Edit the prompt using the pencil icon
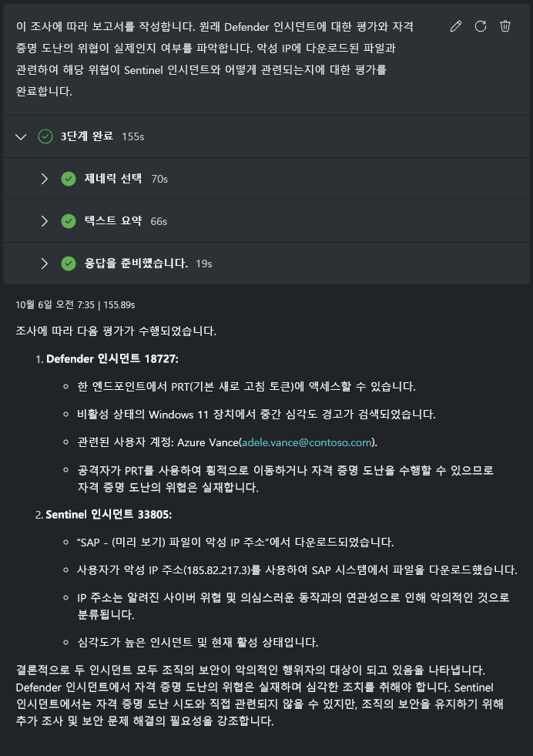Image resolution: width=533 pixels, height=756 pixels. [x=455, y=25]
